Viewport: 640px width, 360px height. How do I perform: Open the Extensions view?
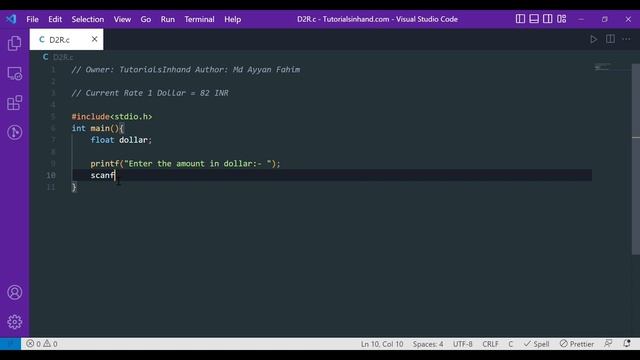coord(14,103)
